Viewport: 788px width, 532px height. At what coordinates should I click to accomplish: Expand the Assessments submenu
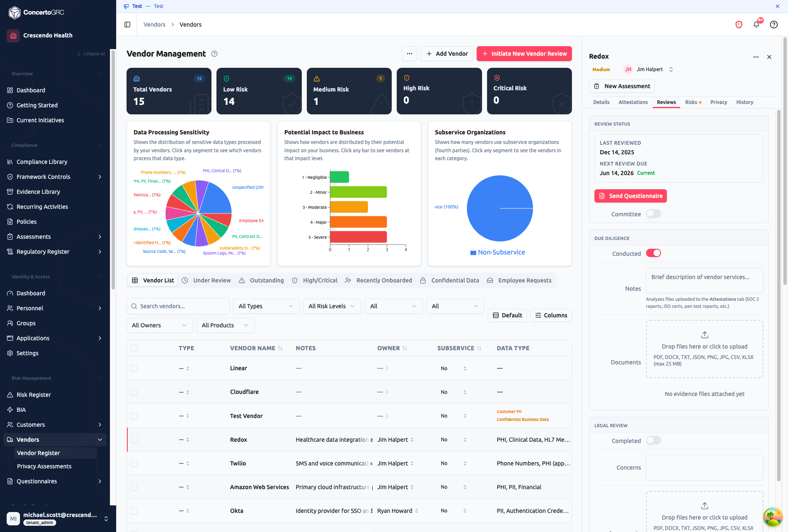(x=100, y=237)
